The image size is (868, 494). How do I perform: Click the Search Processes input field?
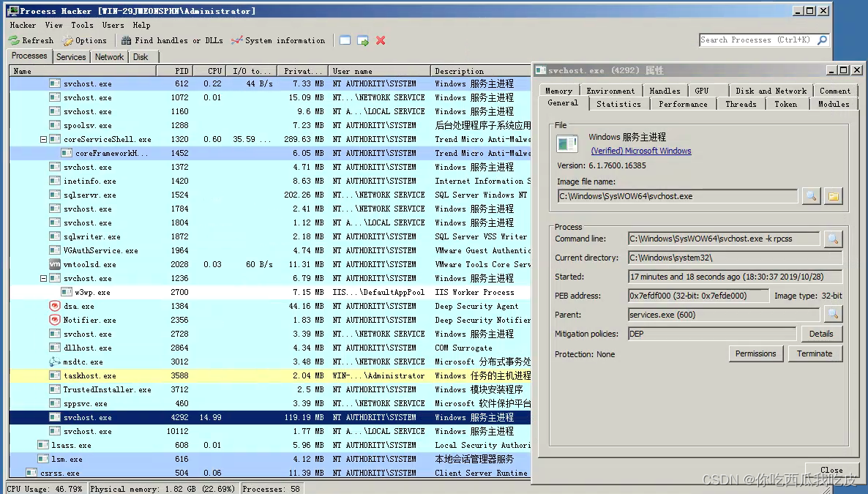(757, 40)
